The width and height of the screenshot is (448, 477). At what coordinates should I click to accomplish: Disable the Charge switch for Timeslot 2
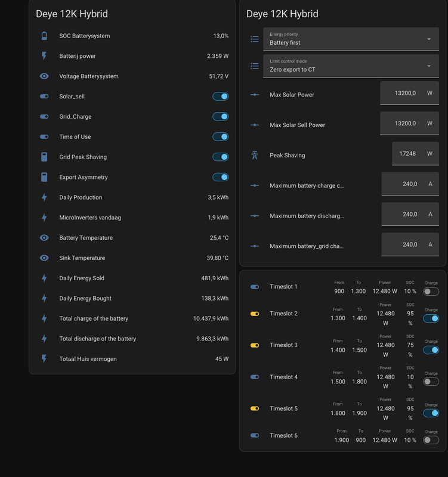(431, 318)
